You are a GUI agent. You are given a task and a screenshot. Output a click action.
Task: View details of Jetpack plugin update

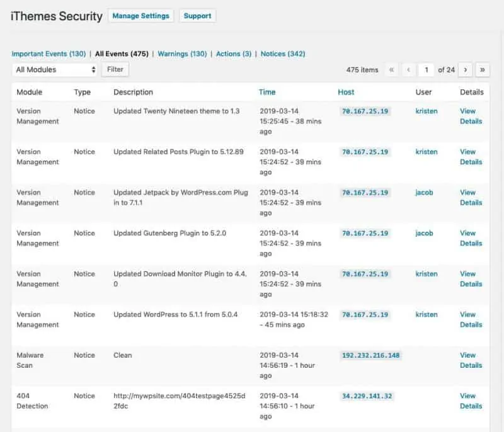tap(471, 198)
